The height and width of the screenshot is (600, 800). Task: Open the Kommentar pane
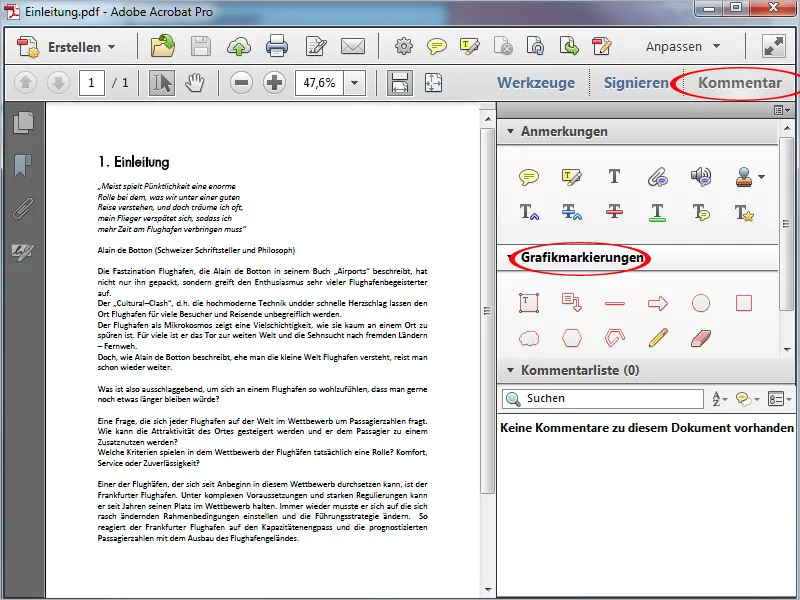pyautogui.click(x=739, y=83)
